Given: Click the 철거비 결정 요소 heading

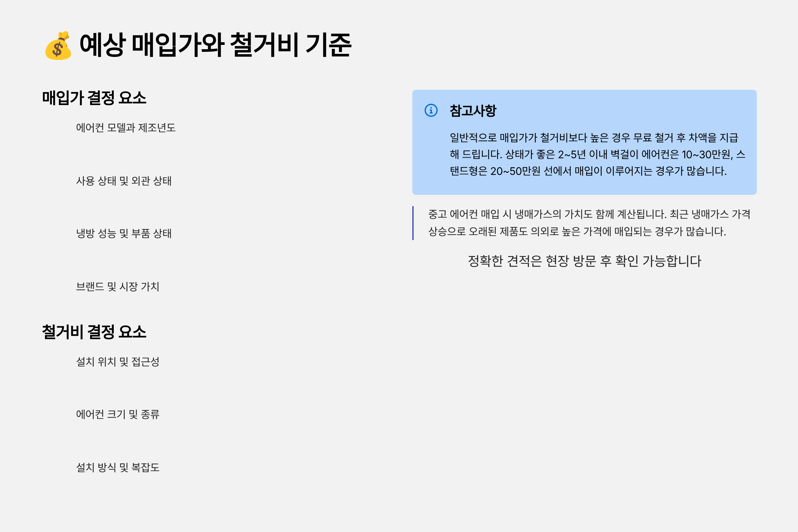Looking at the screenshot, I should coord(94,332).
